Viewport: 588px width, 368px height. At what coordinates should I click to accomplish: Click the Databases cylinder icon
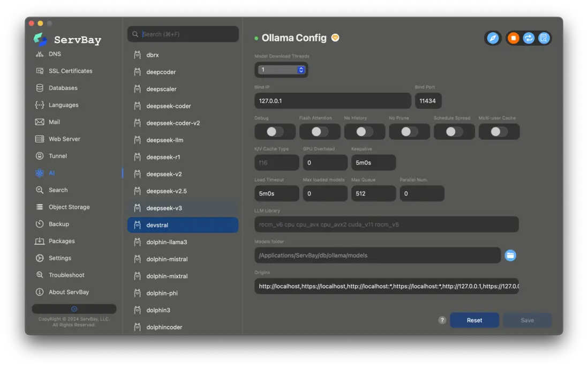point(40,88)
